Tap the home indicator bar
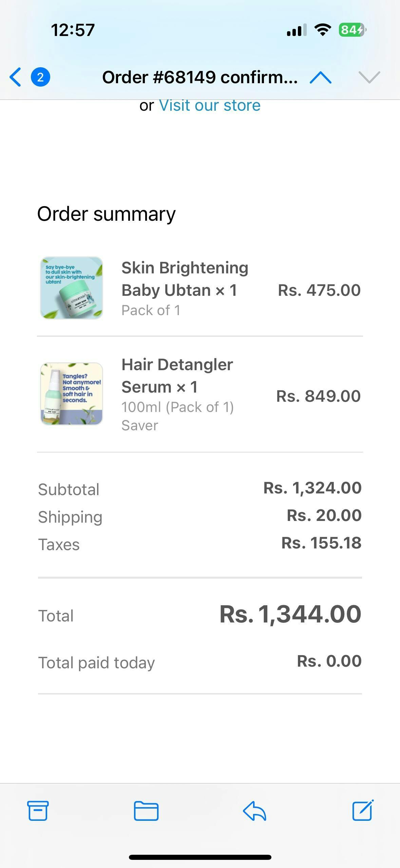The height and width of the screenshot is (868, 400). coord(200,857)
